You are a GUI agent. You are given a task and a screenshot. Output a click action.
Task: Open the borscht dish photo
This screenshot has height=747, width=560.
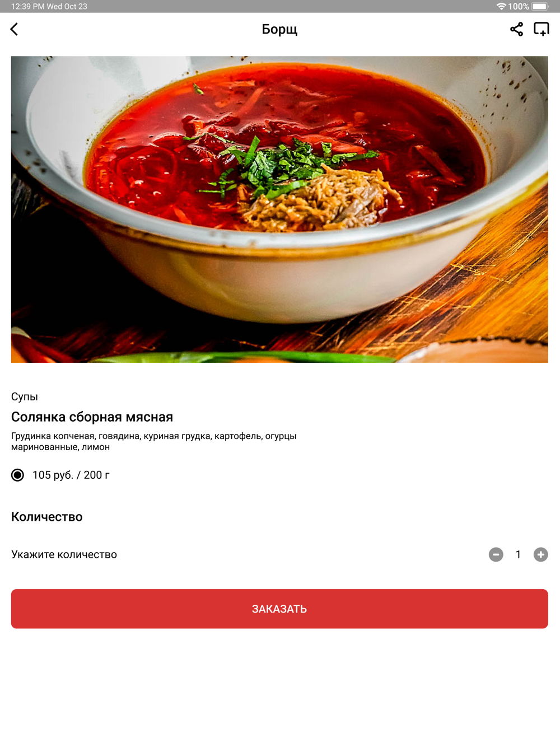pos(279,209)
